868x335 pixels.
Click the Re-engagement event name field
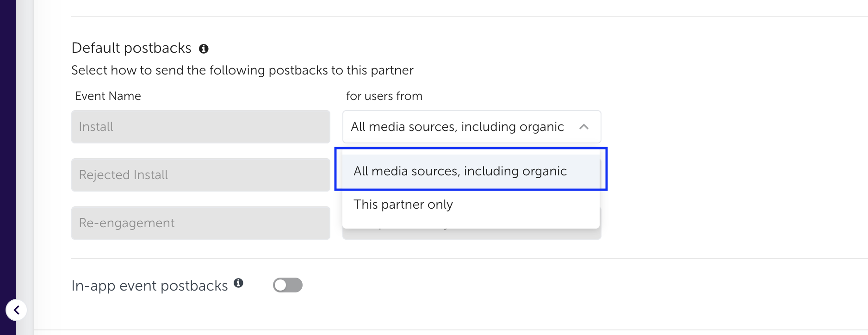pos(200,223)
